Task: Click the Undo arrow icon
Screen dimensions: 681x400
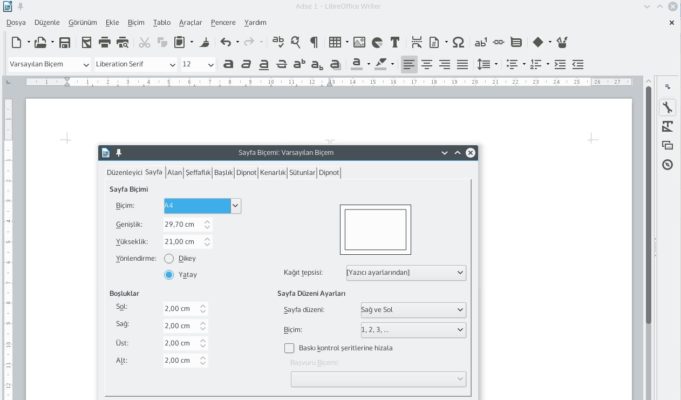Action: pos(225,42)
